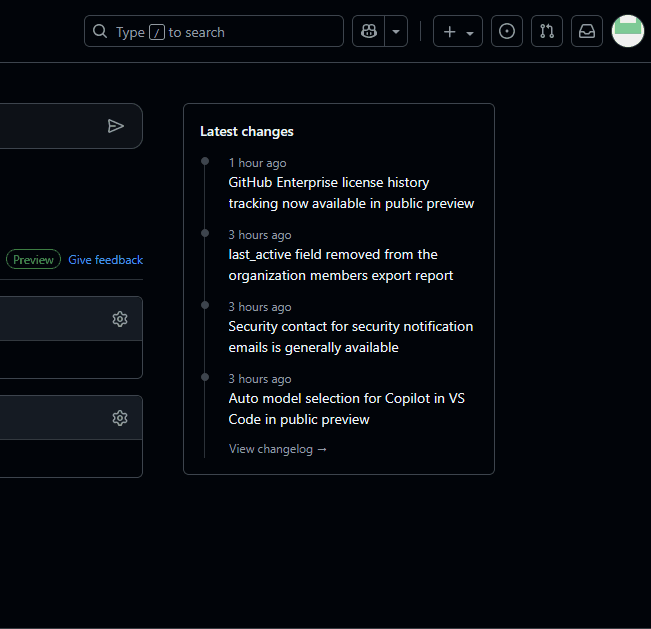Image resolution: width=651 pixels, height=629 pixels.
Task: Send the message with paper plane icon
Action: [115, 126]
